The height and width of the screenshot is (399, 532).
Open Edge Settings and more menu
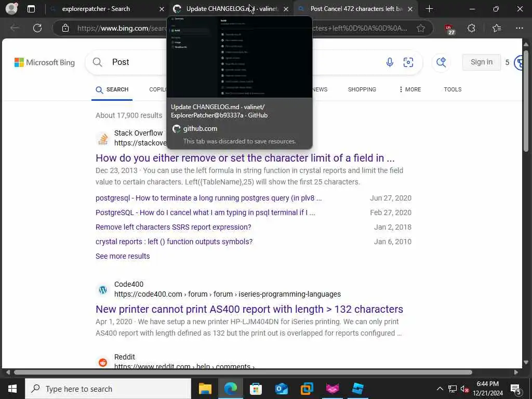(519, 28)
